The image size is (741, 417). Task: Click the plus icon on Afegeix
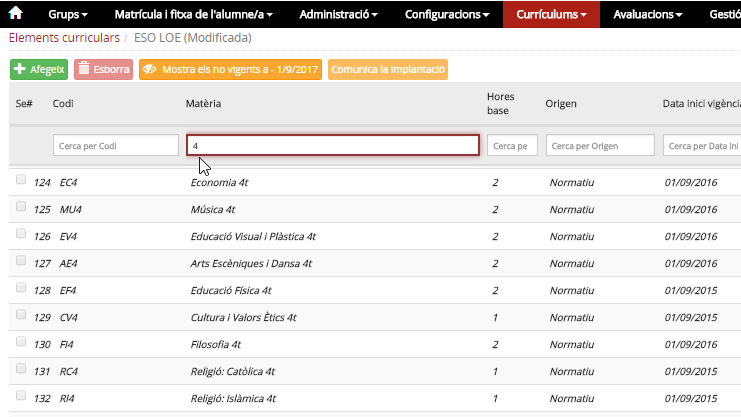19,69
